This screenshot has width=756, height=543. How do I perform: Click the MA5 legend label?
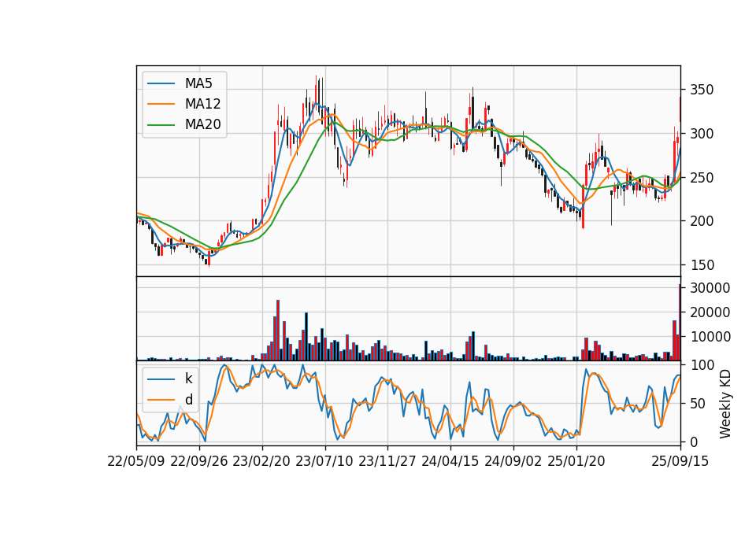[x=198, y=83]
